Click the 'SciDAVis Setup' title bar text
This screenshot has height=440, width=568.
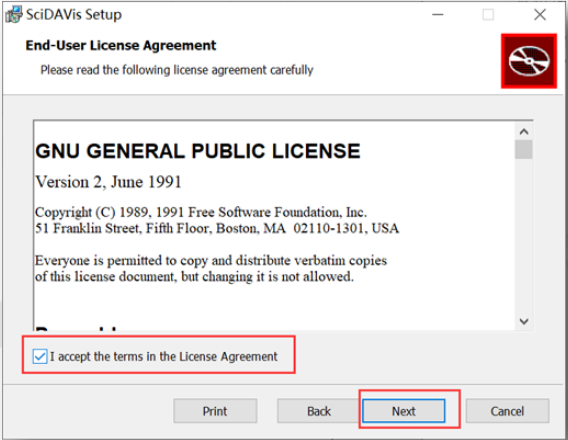point(74,14)
